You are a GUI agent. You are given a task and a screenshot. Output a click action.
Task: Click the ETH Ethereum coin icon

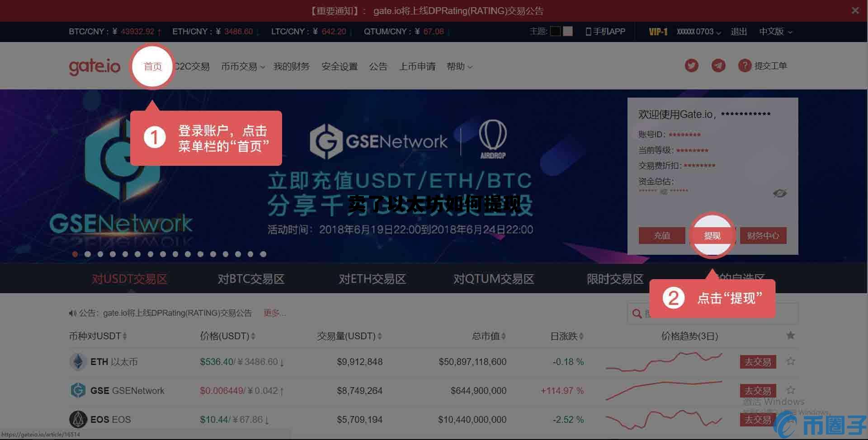(78, 361)
